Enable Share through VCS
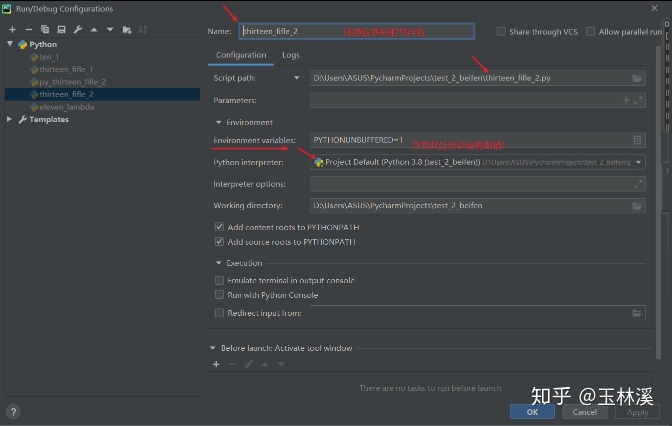Screen dimensions: 672x426 501,32
